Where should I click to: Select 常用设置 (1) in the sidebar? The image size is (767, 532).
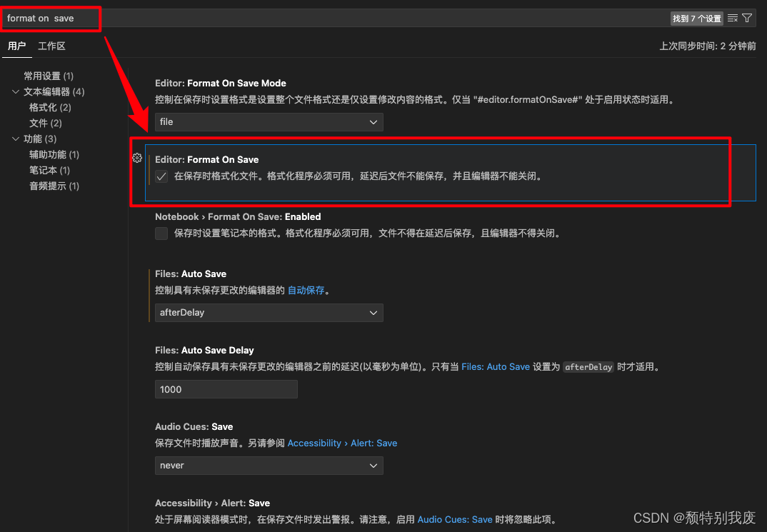[49, 76]
